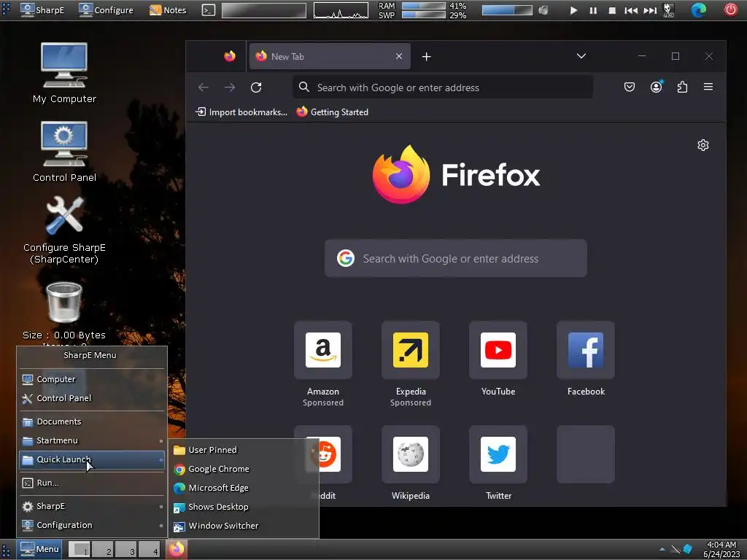747x560 pixels.
Task: Select Window Switcher in submenu
Action: (243, 526)
